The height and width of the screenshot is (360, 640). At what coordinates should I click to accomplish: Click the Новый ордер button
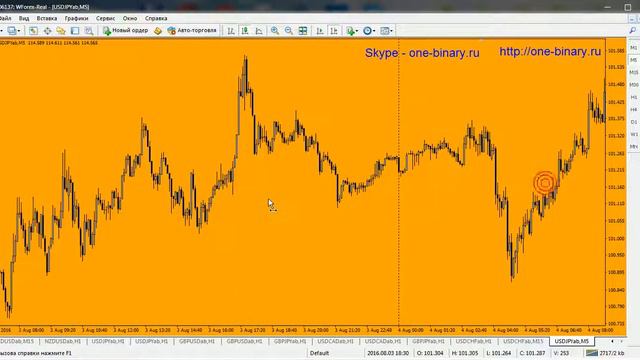tap(125, 31)
